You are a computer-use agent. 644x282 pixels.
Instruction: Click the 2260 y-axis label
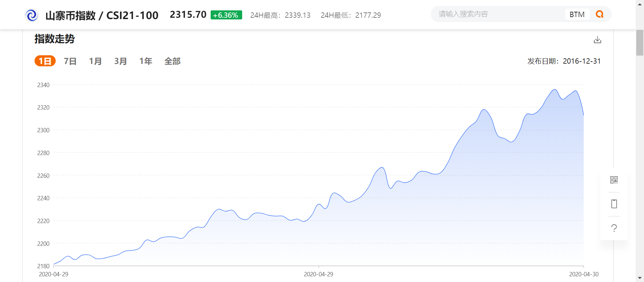click(x=43, y=175)
